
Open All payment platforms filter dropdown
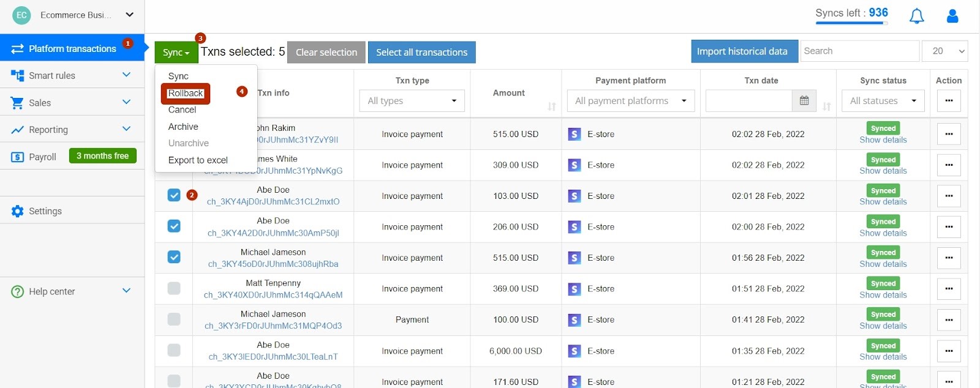631,101
